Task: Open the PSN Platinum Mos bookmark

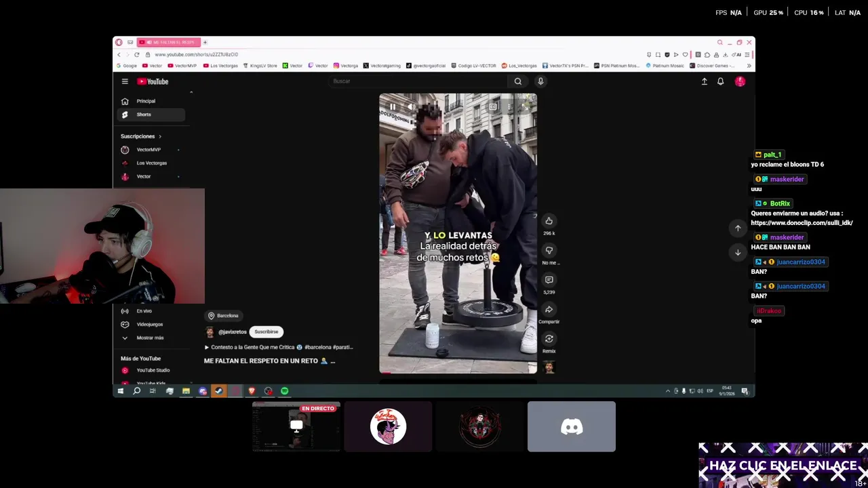Action: [x=616, y=66]
